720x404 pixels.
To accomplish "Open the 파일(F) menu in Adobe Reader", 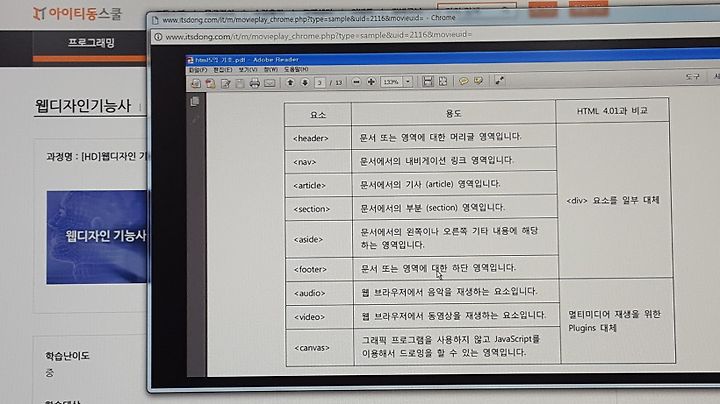I will tap(198, 70).
